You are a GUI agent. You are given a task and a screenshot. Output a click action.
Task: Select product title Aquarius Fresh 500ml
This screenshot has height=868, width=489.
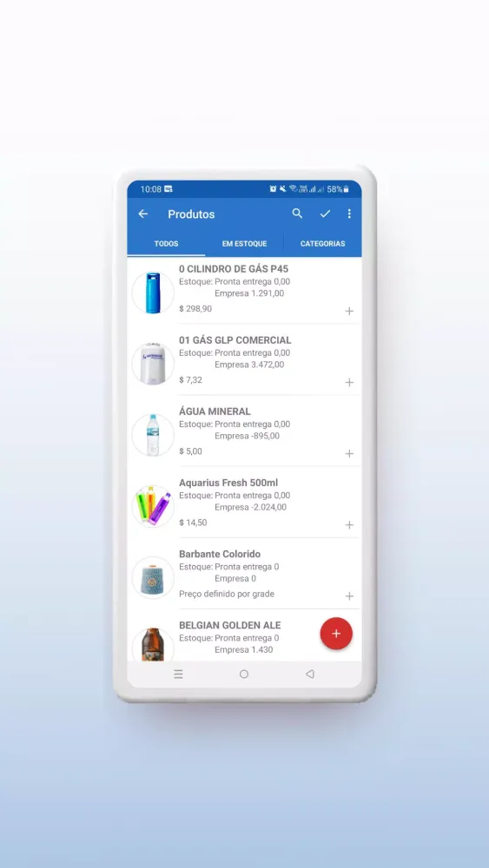(x=228, y=483)
